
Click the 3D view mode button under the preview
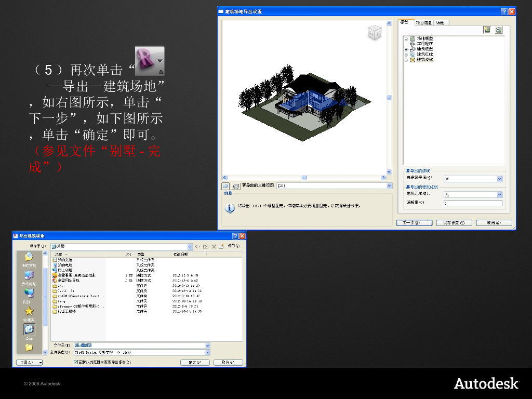(225, 186)
